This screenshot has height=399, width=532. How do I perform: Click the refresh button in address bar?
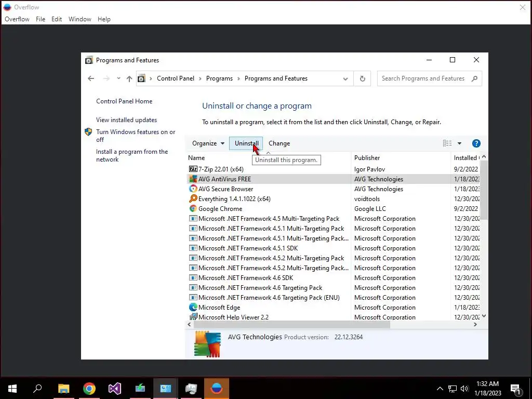(x=362, y=79)
